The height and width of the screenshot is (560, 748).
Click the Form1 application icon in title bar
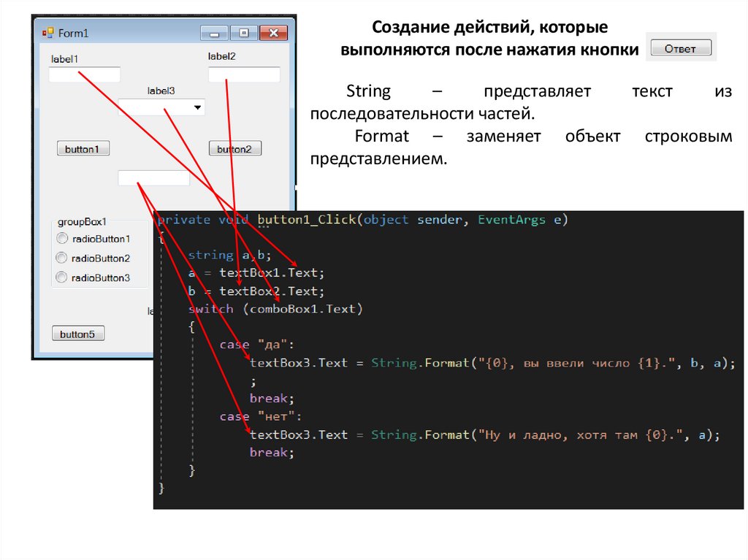[48, 33]
